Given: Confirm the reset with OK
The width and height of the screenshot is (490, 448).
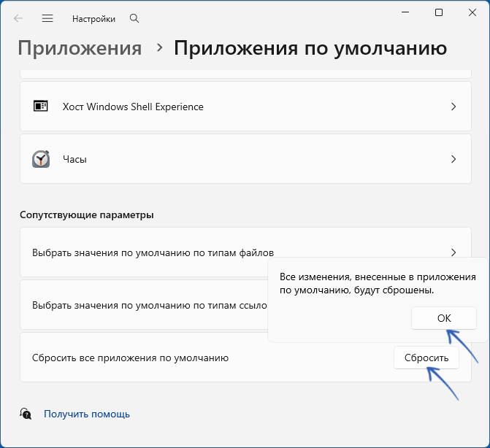Looking at the screenshot, I should point(444,318).
